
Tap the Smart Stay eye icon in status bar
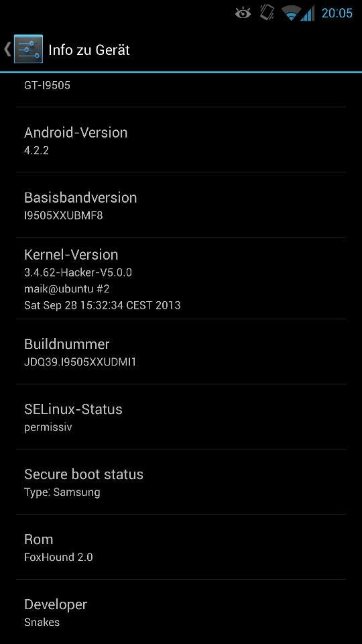[243, 13]
